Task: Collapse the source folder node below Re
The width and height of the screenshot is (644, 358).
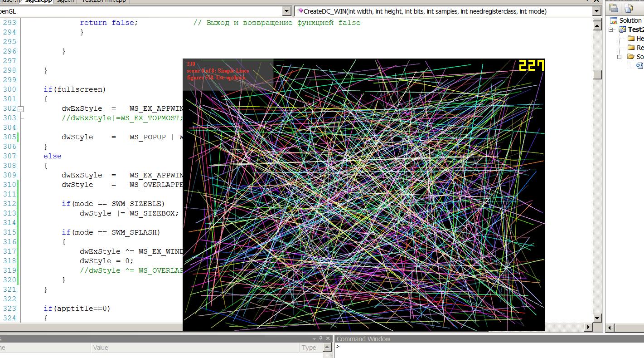Action: 620,57
